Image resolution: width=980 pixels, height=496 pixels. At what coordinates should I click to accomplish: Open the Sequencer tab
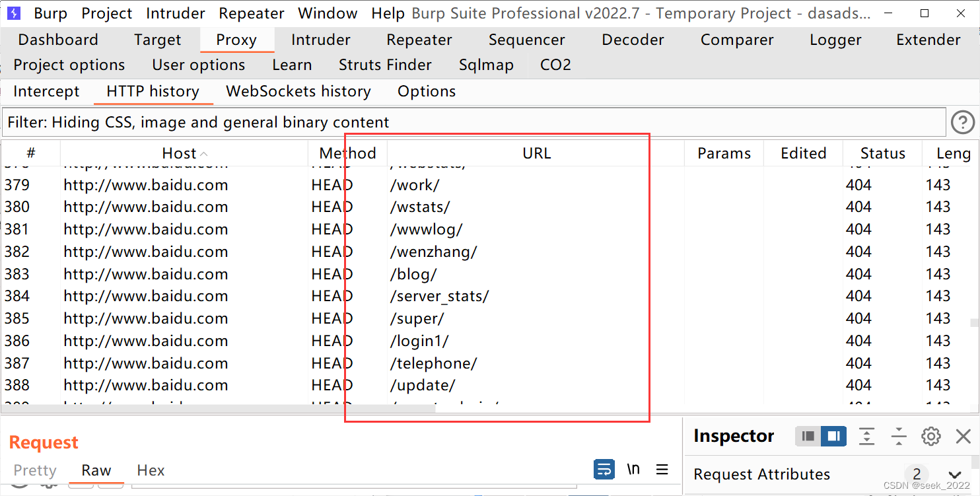point(527,40)
